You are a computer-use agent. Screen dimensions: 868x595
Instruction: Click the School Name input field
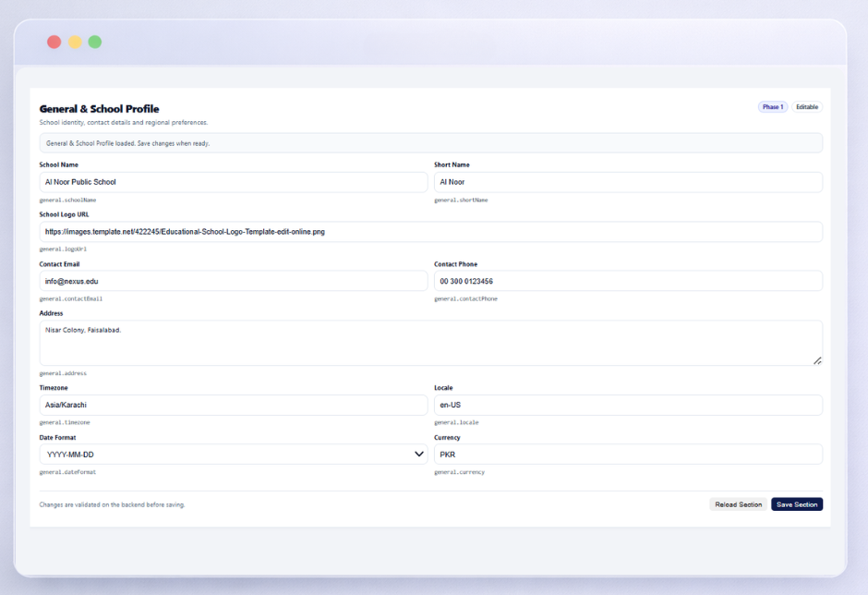click(x=233, y=182)
